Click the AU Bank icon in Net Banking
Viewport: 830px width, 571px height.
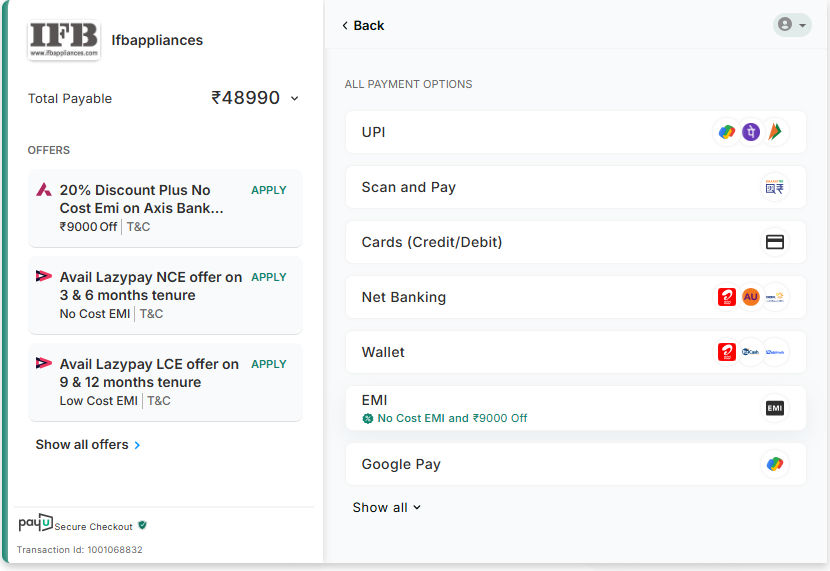pos(751,297)
